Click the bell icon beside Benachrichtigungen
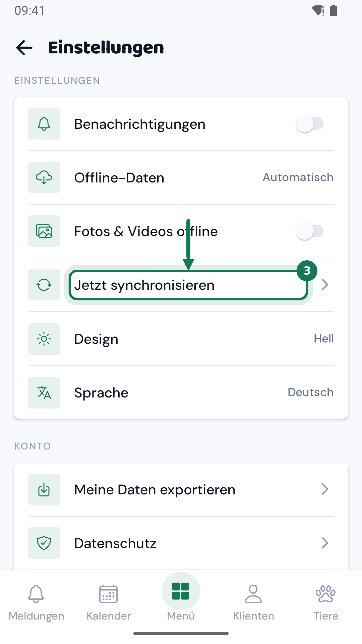This screenshot has height=644, width=362. click(x=44, y=124)
